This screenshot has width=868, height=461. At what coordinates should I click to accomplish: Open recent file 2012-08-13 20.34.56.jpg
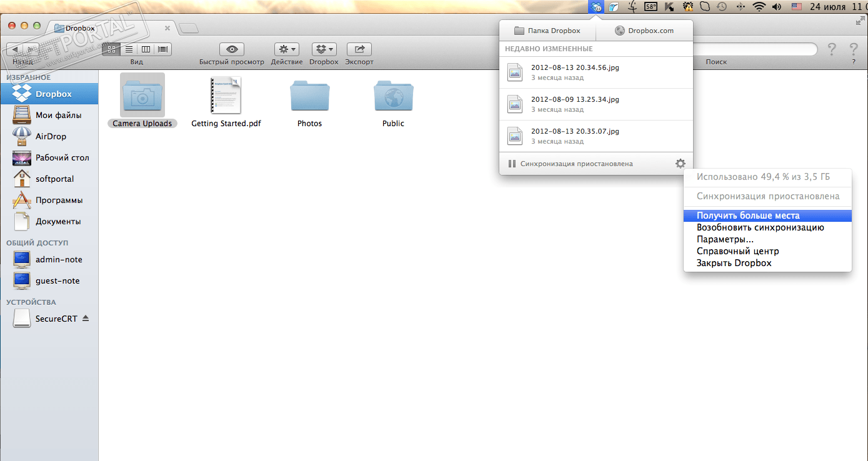(x=596, y=72)
